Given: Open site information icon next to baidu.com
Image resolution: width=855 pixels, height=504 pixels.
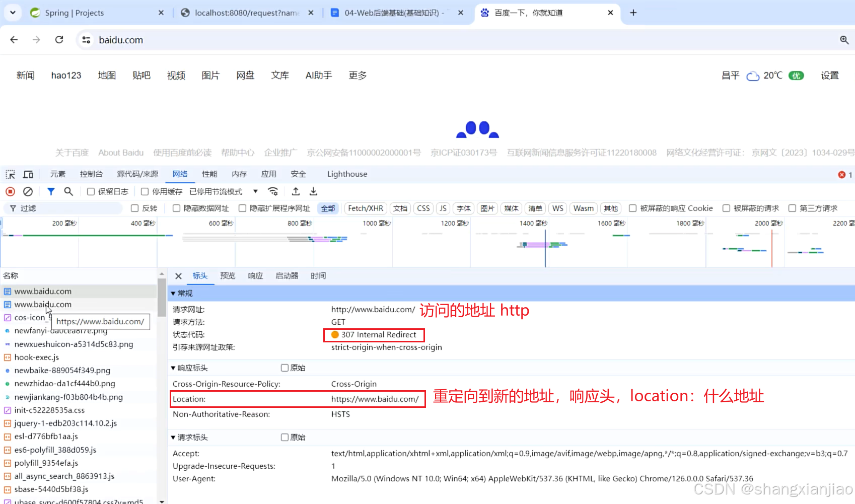Looking at the screenshot, I should click(x=87, y=40).
